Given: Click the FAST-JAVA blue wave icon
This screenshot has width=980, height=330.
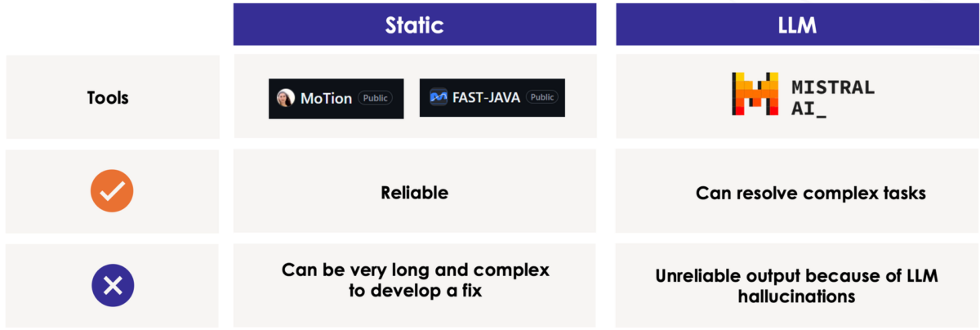Looking at the screenshot, I should 439,97.
